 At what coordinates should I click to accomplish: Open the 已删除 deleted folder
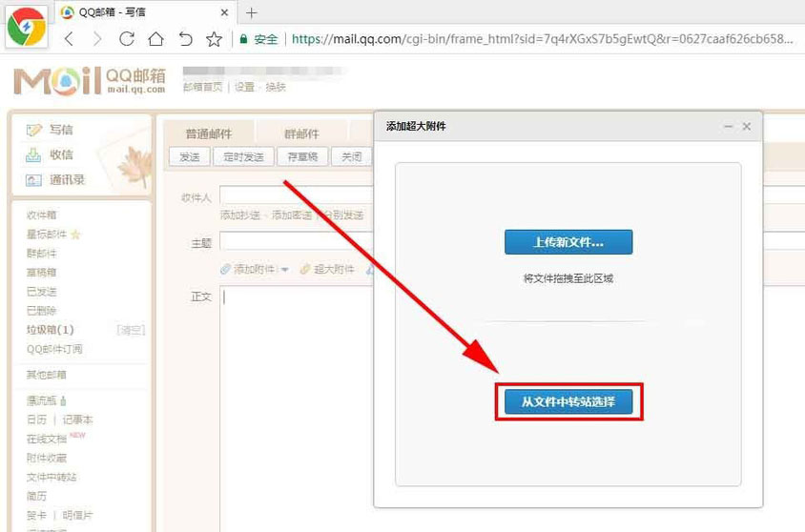[x=42, y=311]
